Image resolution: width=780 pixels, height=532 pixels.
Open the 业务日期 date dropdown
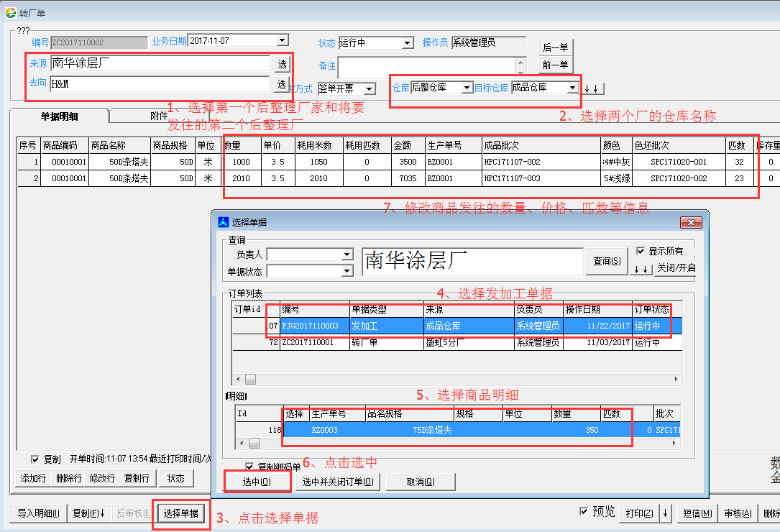coord(283,40)
